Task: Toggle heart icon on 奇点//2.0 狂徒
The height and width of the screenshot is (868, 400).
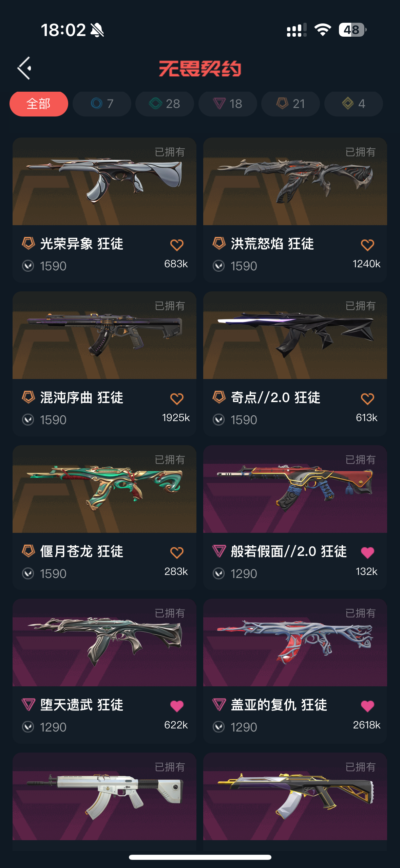Action: point(367,399)
